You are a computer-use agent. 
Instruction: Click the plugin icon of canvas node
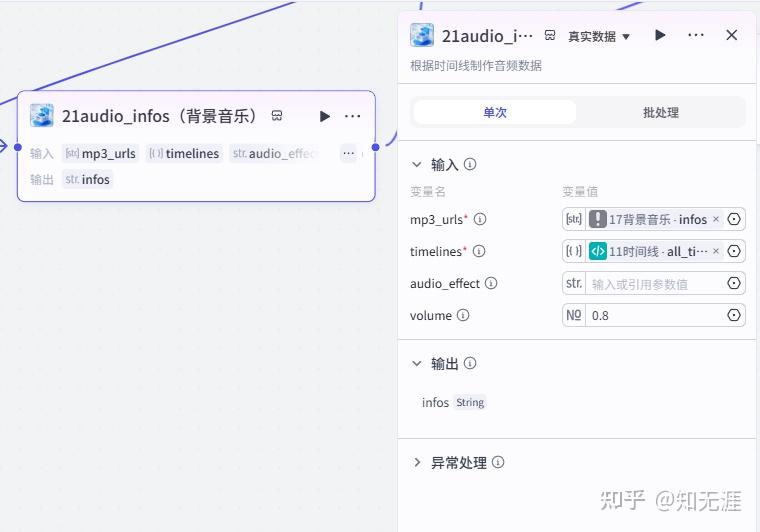click(42, 115)
